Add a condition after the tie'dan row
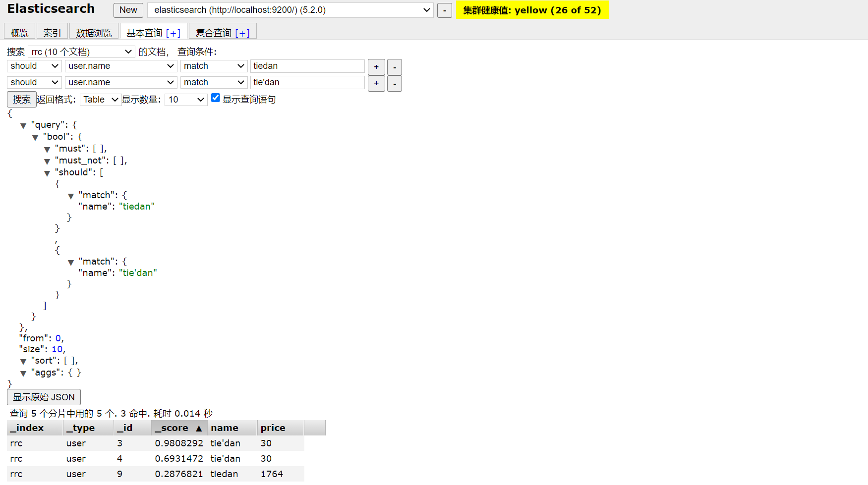868x485 pixels. tap(376, 83)
